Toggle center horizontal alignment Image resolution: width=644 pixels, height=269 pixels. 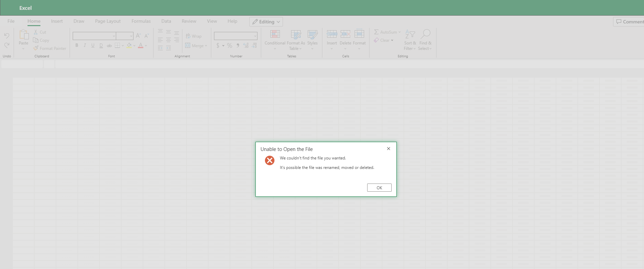pos(168,40)
